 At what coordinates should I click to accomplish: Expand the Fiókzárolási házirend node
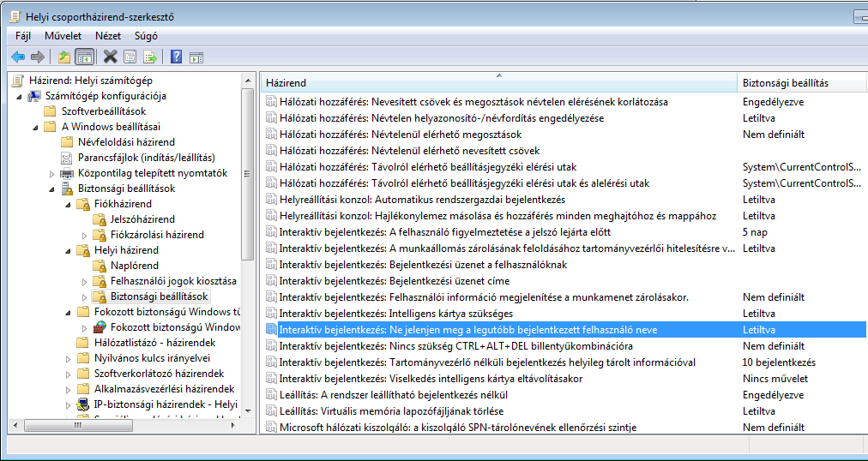85,235
